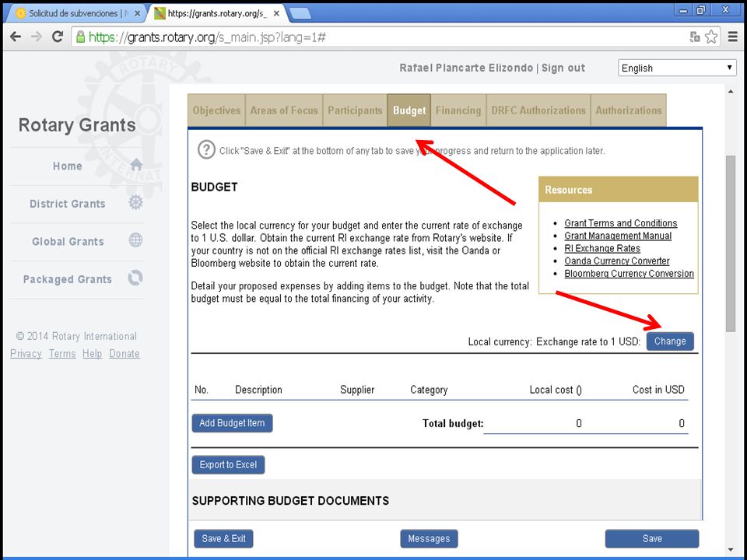Click the scrollbar down arrow
Viewport: 747px width, 560px height.
[x=731, y=550]
